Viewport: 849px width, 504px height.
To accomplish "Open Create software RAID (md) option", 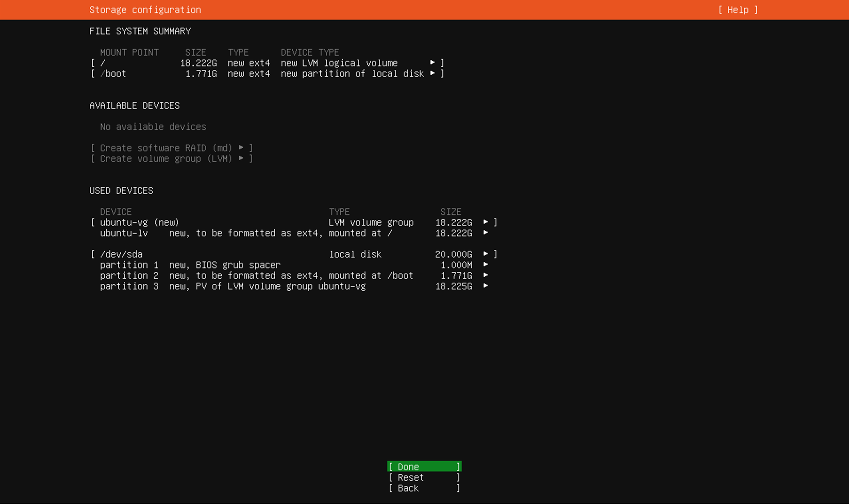I will (172, 148).
